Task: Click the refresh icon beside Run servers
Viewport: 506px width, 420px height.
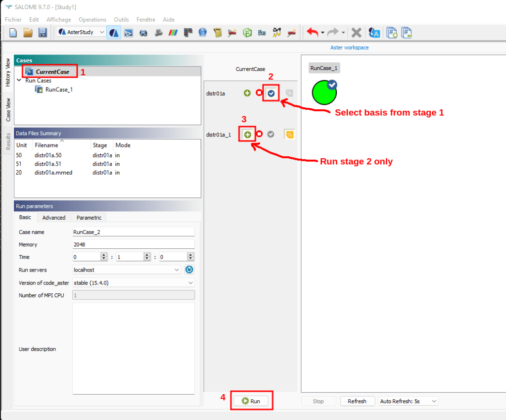Action: point(189,270)
